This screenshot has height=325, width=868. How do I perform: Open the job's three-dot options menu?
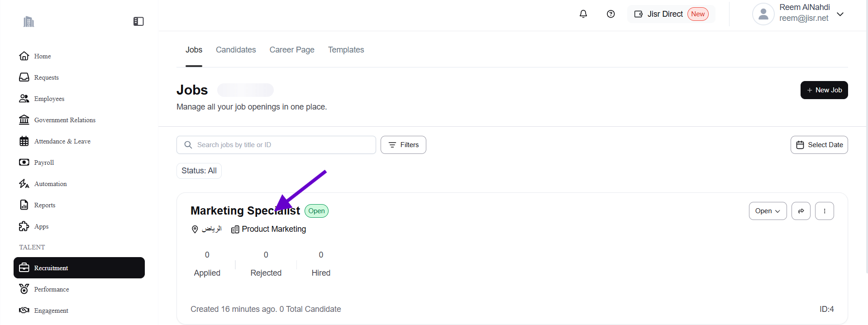(824, 211)
